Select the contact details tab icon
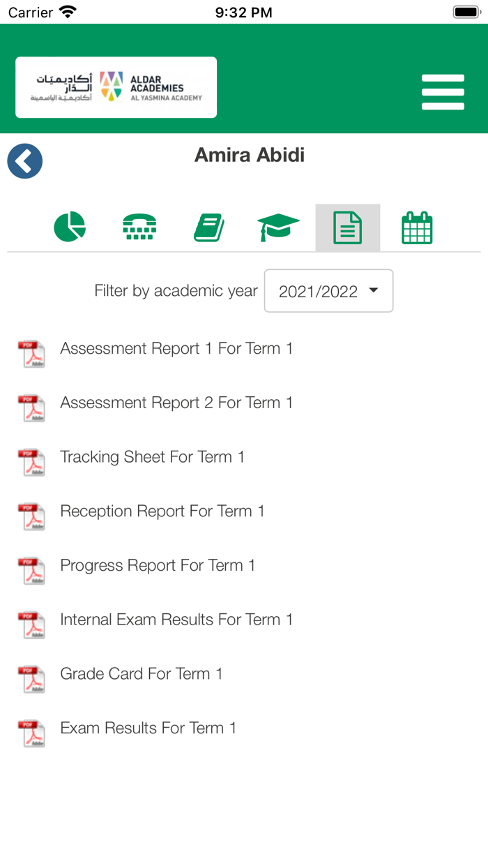488x868 pixels. coord(139,227)
